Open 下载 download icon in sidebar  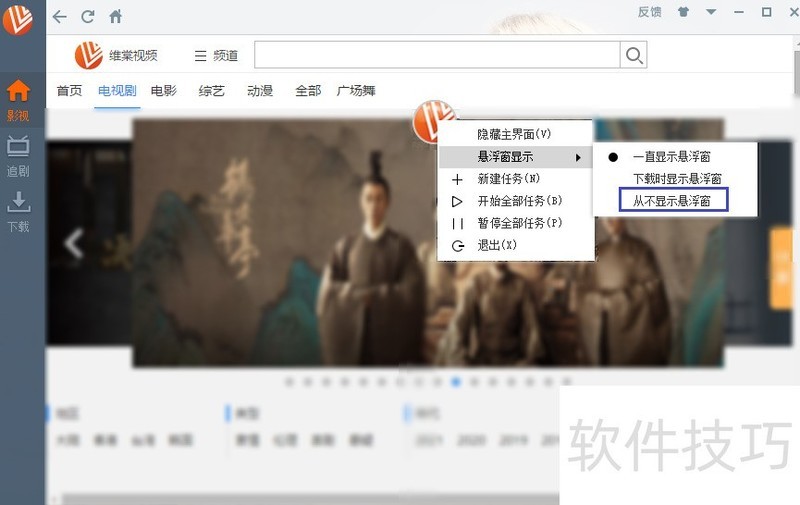point(18,211)
